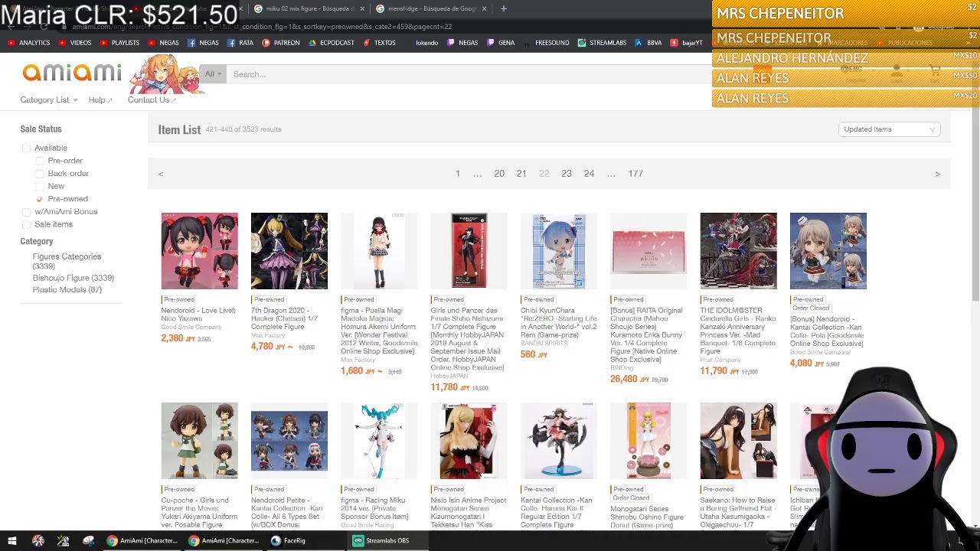Jump to last page 177
980x551 pixels.
click(x=635, y=174)
